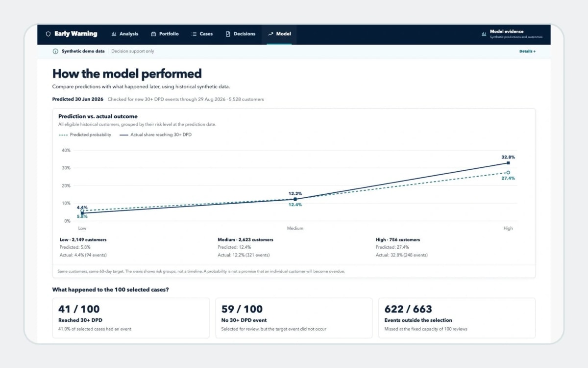The height and width of the screenshot is (368, 588).
Task: Click 'Medium · 2,623 customers' label
Action: pos(245,240)
